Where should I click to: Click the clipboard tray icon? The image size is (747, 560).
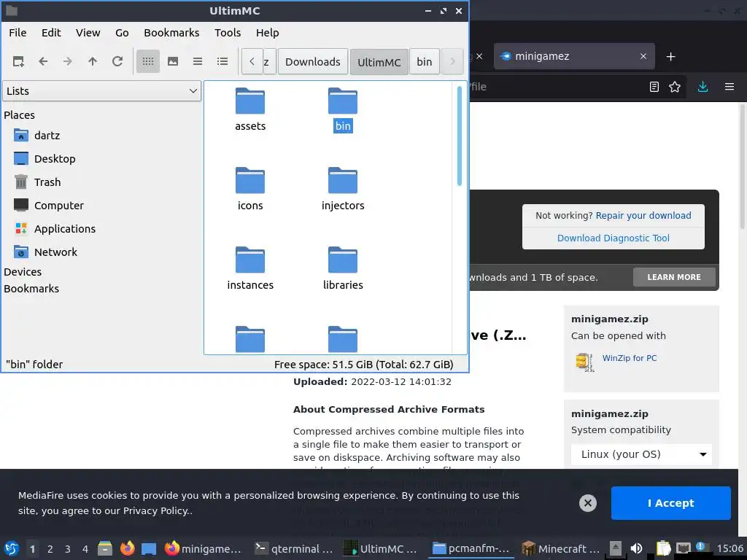[x=662, y=548]
